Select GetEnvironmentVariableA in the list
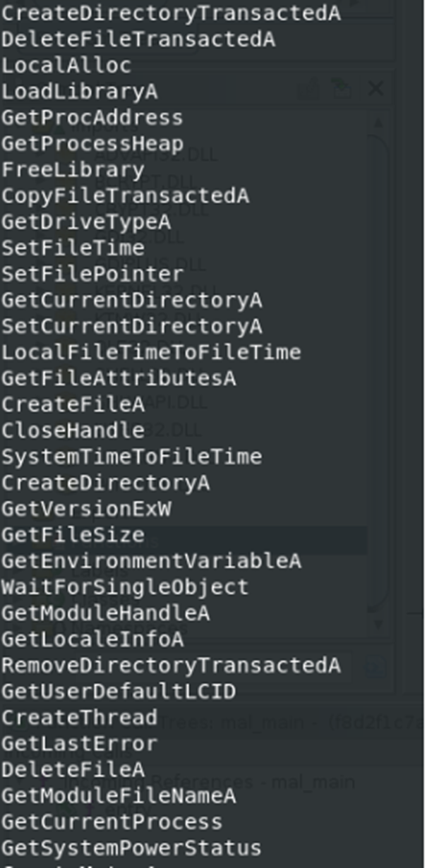 pos(151,562)
